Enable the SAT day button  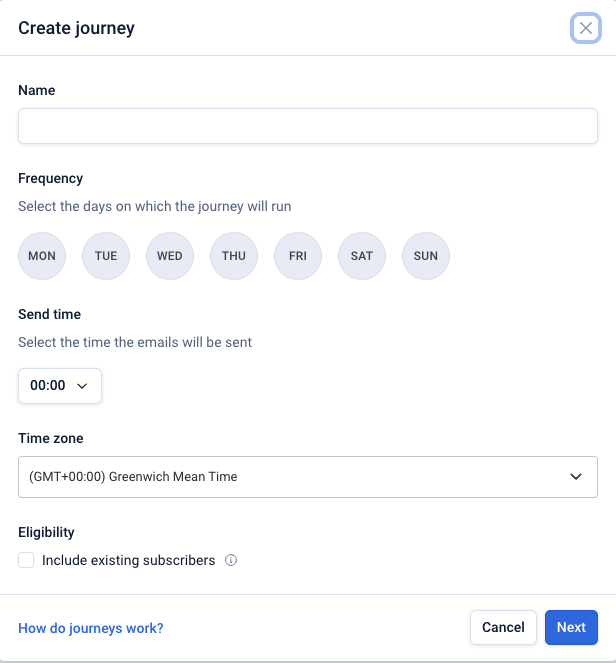point(362,256)
